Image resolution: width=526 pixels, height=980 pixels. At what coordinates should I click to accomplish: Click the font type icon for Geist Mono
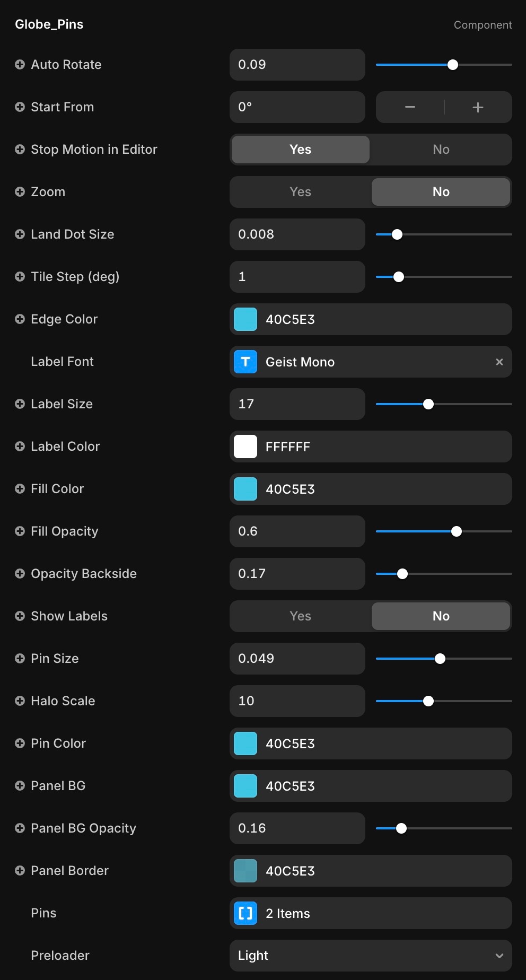coord(246,362)
